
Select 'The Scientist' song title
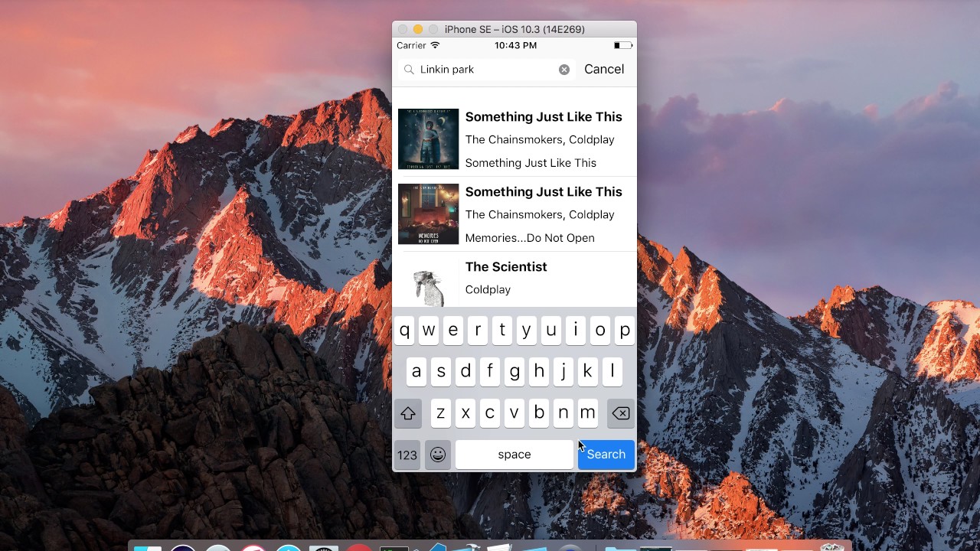(506, 267)
